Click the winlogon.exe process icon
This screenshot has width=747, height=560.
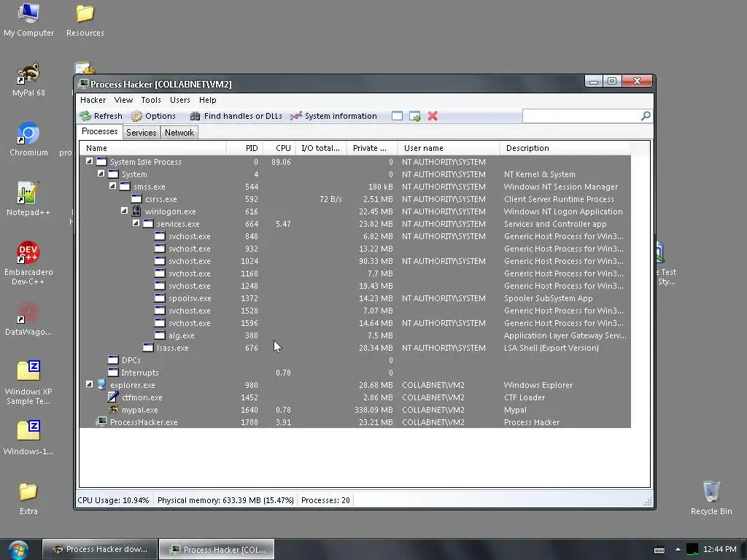136,211
